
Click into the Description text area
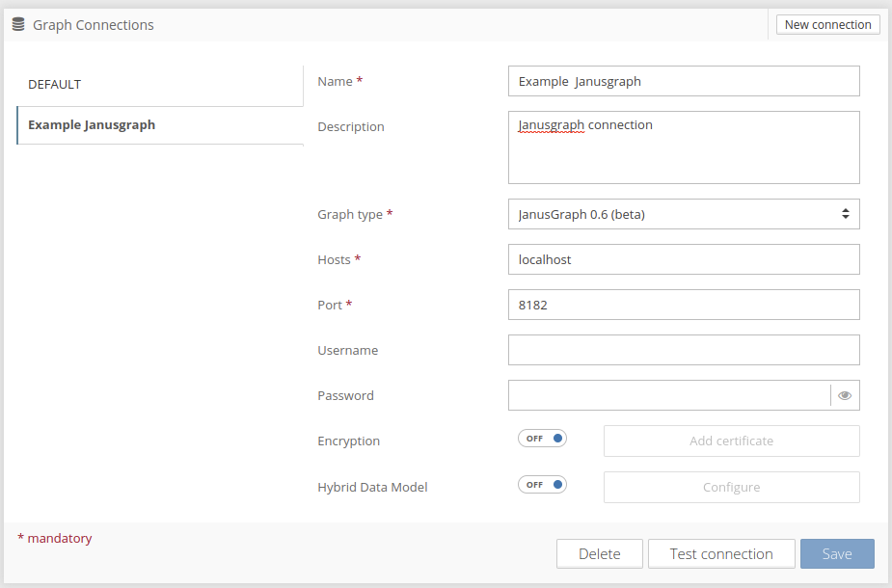click(683, 147)
